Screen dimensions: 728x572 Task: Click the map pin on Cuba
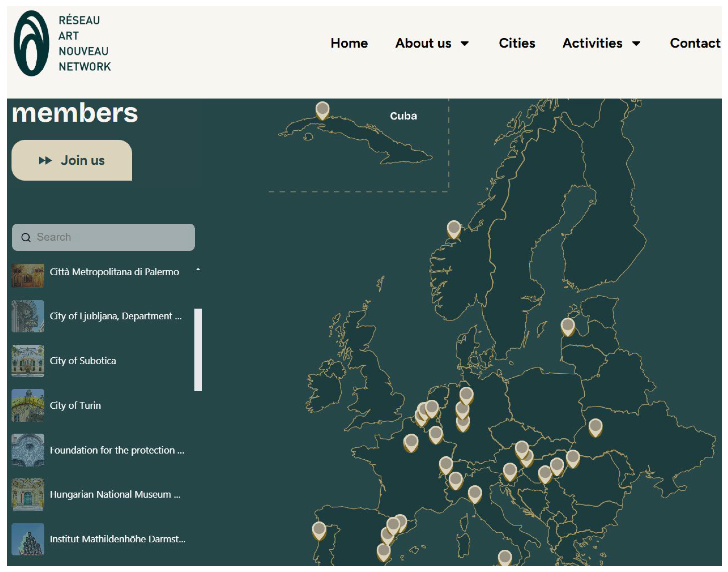(322, 110)
